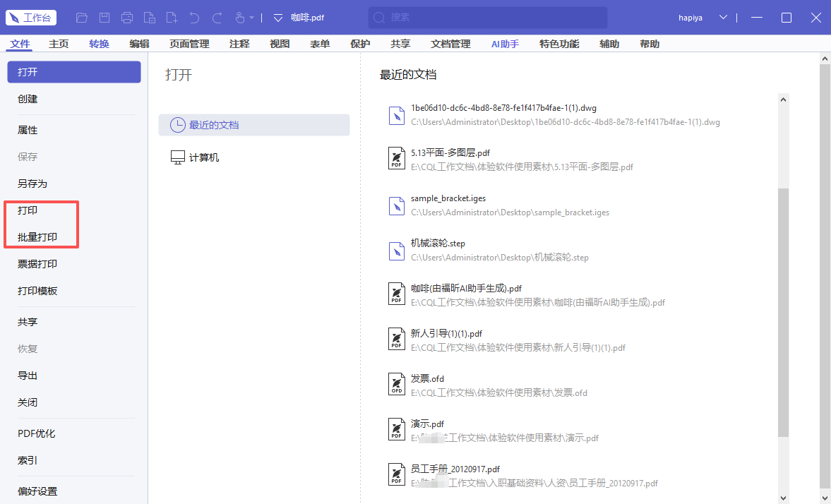Switch to the 编辑 tab

pyautogui.click(x=139, y=44)
